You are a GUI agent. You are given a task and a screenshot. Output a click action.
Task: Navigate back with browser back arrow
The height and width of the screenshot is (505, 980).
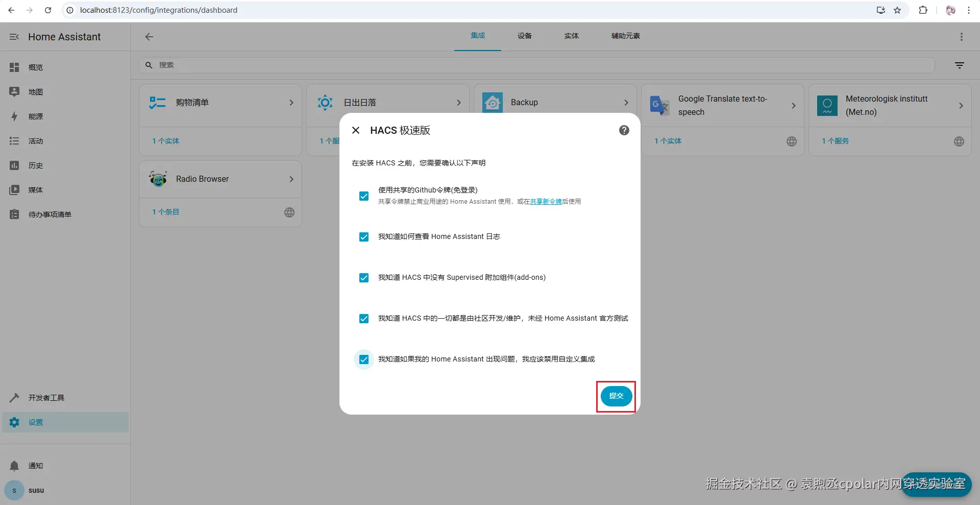[11, 10]
